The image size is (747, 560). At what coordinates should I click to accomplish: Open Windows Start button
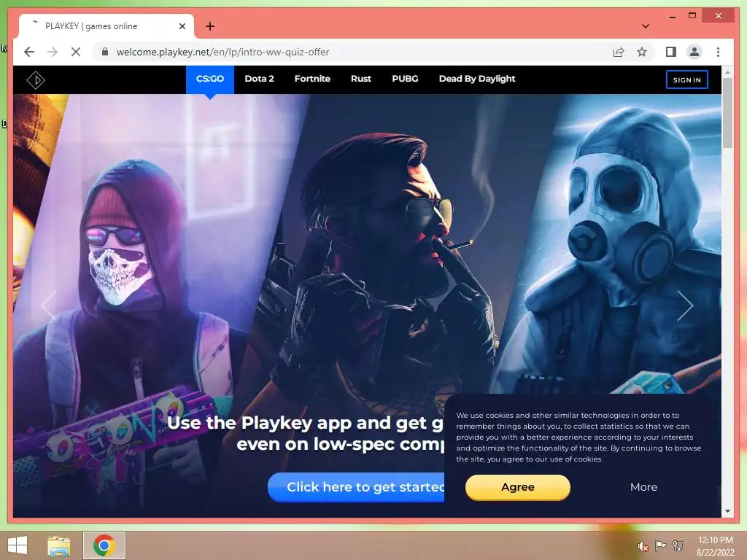pos(18,545)
